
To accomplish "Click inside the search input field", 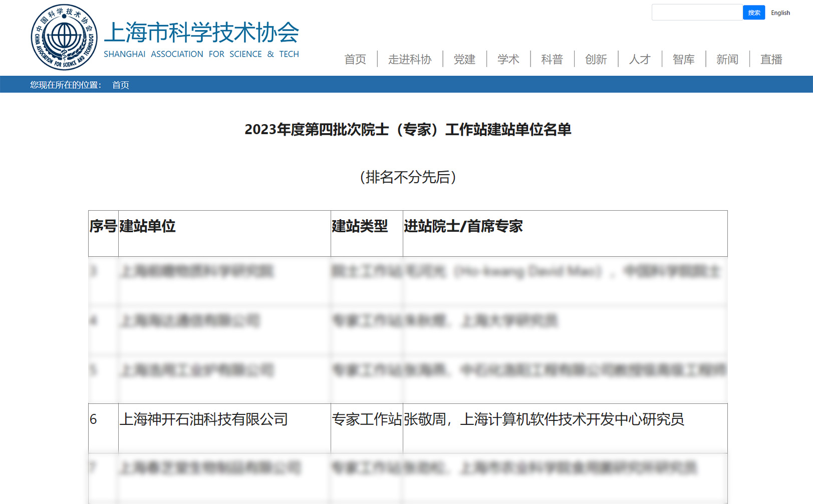I will (x=696, y=12).
